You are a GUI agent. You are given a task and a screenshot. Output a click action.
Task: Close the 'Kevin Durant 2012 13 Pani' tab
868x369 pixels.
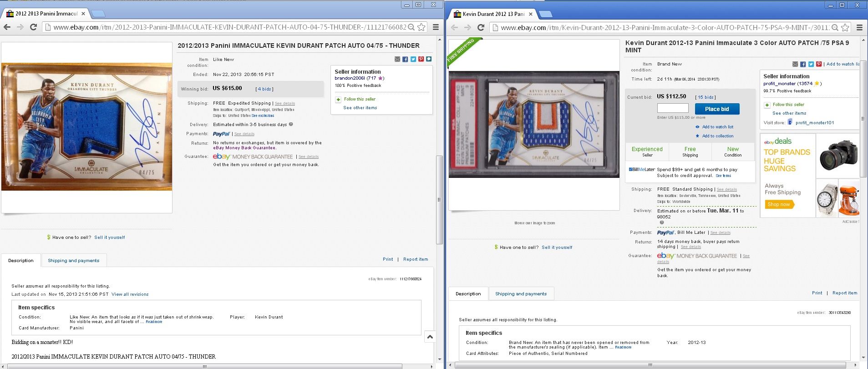(x=531, y=14)
